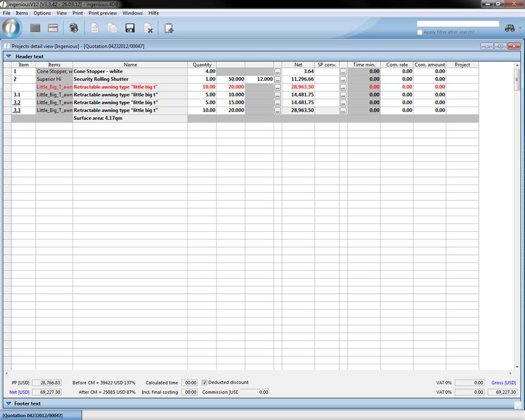Collapse the Header text section
The height and width of the screenshot is (420, 525).
coord(8,56)
